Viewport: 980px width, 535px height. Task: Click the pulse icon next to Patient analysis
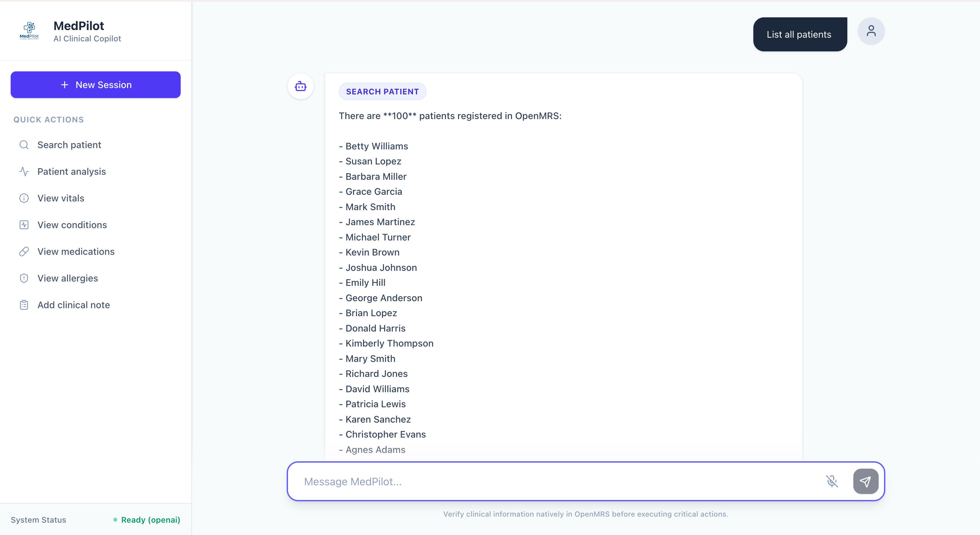pos(24,171)
